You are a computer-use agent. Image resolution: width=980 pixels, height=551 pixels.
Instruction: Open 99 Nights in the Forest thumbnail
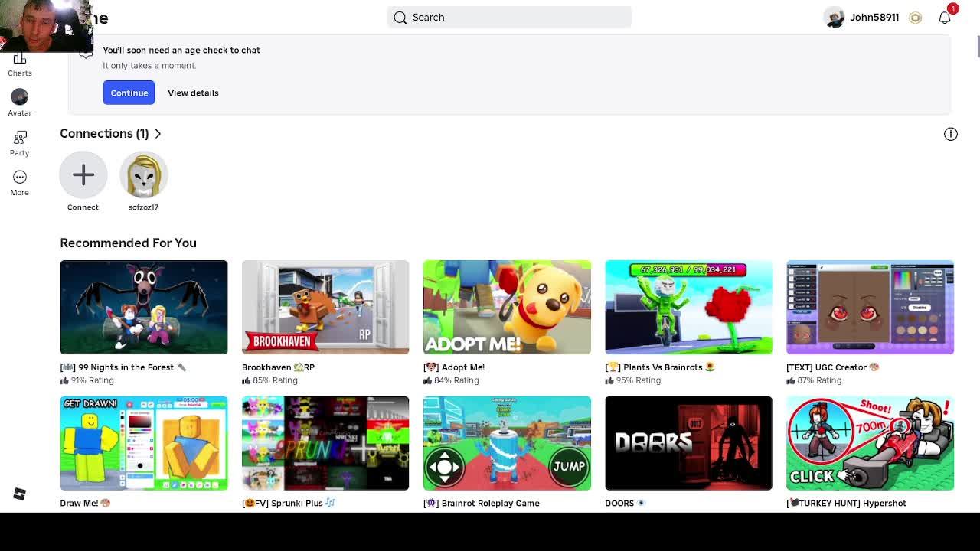[x=144, y=307]
